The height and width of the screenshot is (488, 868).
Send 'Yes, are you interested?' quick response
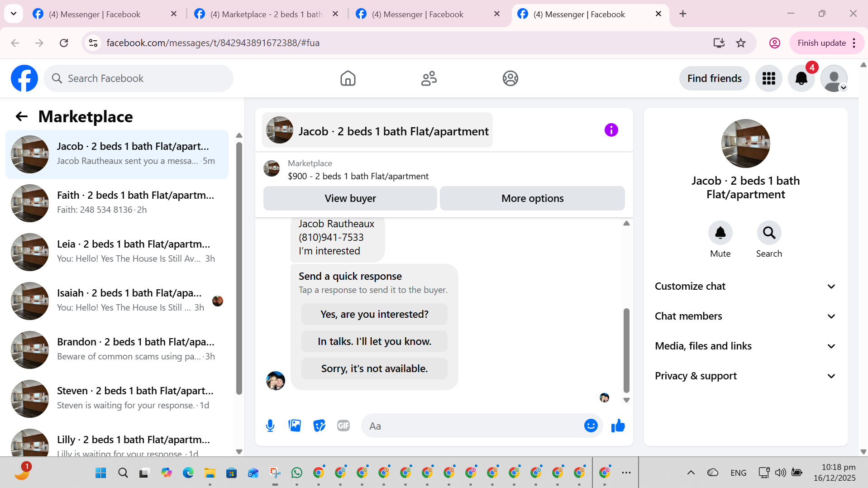point(374,314)
